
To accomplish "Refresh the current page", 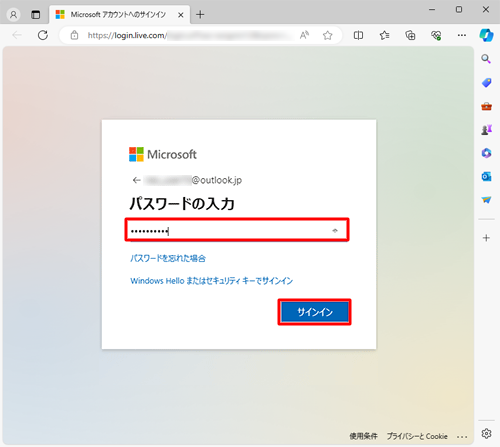I will [x=43, y=35].
